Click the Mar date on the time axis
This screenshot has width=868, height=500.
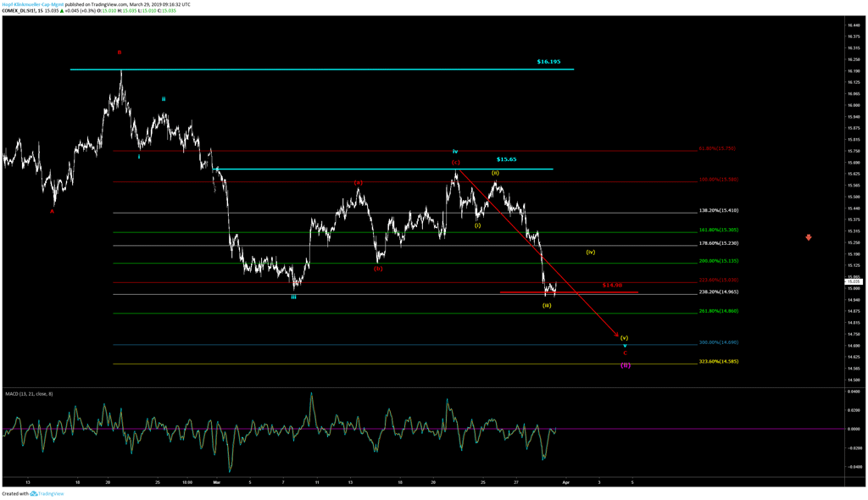pos(216,482)
